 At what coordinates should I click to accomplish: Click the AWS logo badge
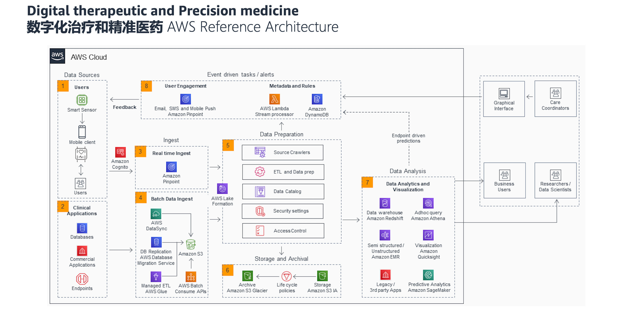click(x=57, y=56)
